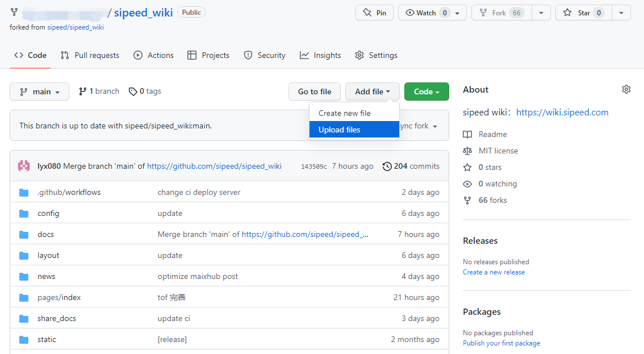Viewport: 644px width, 354px height.
Task: View the 204 commits history
Action: tap(411, 166)
